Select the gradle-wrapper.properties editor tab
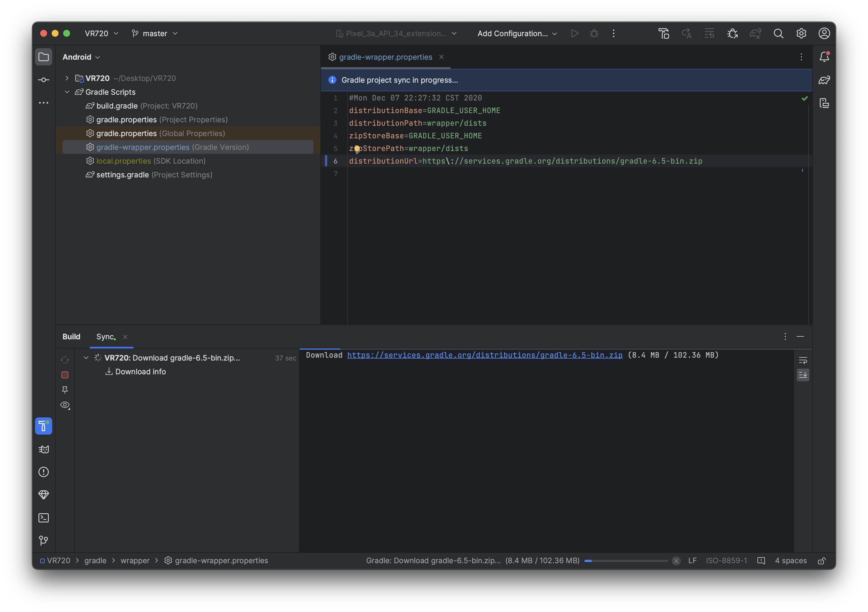The image size is (868, 612). pos(385,57)
